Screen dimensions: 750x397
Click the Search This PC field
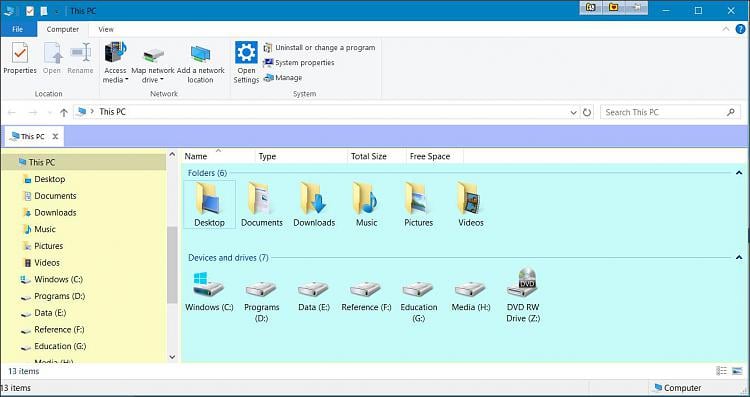pos(670,112)
